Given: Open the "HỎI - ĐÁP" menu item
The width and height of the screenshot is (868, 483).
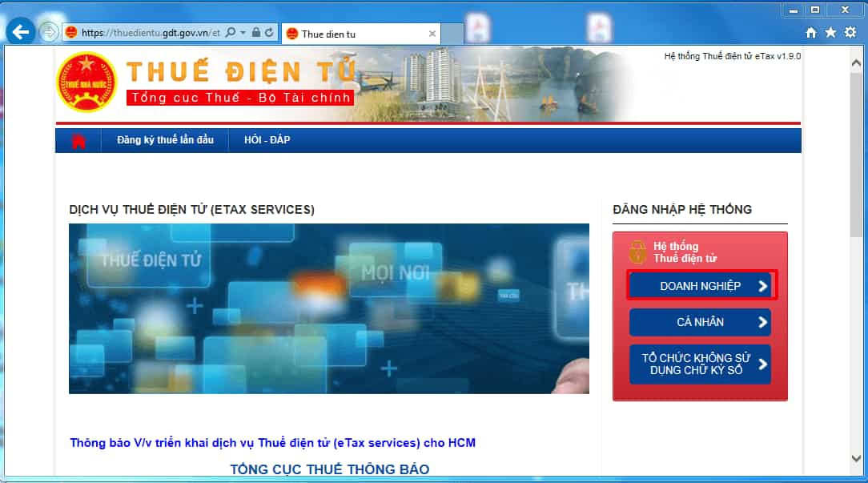Looking at the screenshot, I should tap(267, 139).
